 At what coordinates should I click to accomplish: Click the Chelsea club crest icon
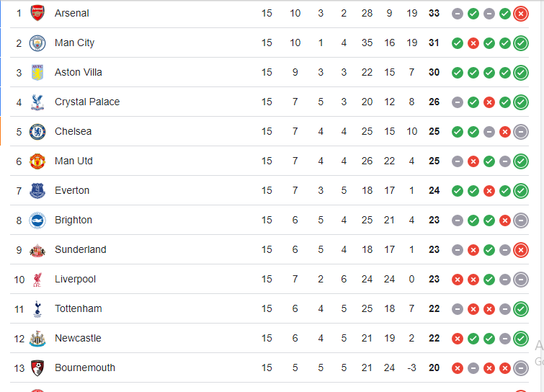click(37, 131)
